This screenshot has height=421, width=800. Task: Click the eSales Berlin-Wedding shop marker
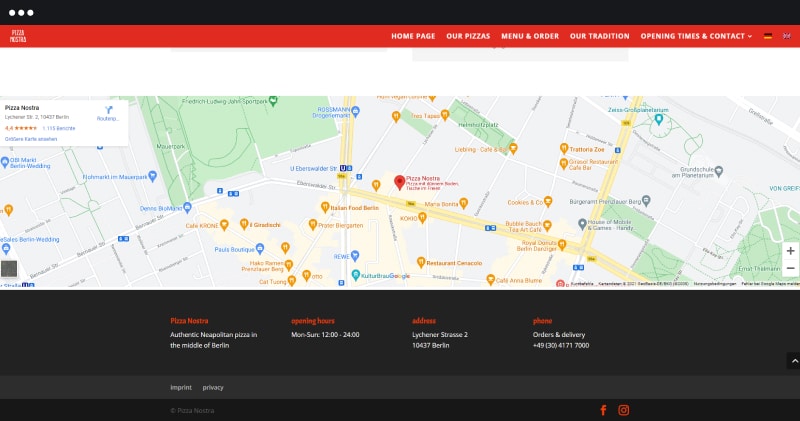point(6,249)
